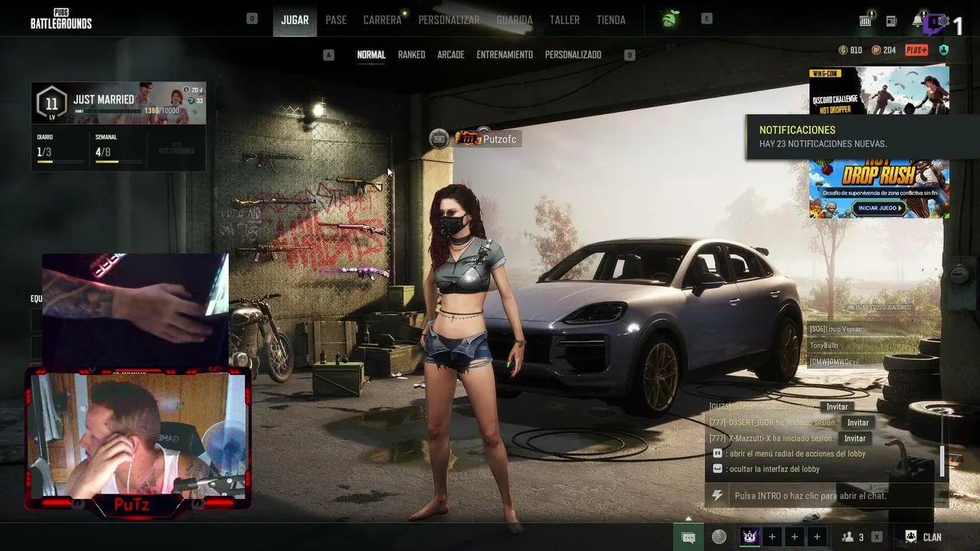Click the hide lobby interface key icon
The width and height of the screenshot is (980, 551).
[717, 469]
